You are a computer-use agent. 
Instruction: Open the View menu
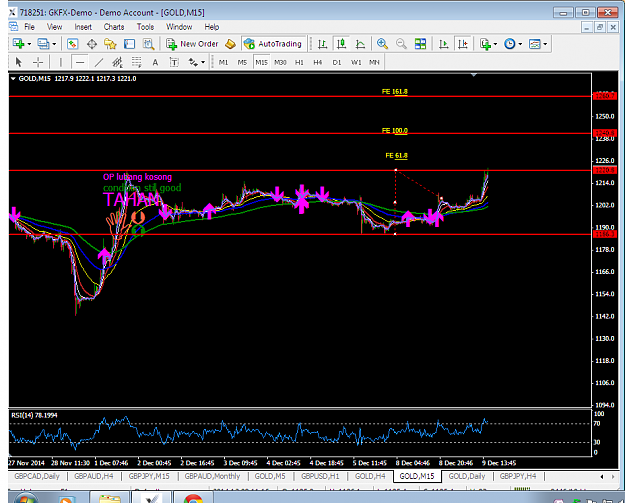55,27
